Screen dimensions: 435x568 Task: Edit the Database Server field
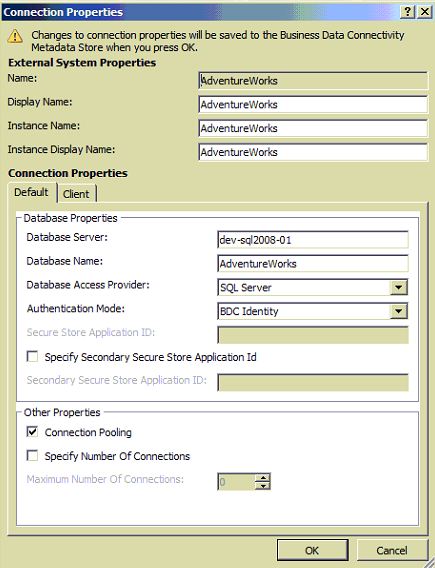[x=313, y=240]
